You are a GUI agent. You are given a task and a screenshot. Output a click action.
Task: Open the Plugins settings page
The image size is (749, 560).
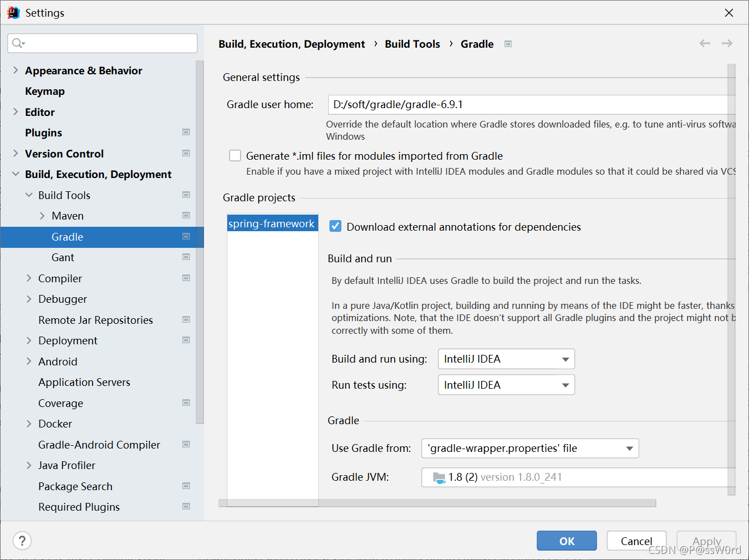point(43,133)
